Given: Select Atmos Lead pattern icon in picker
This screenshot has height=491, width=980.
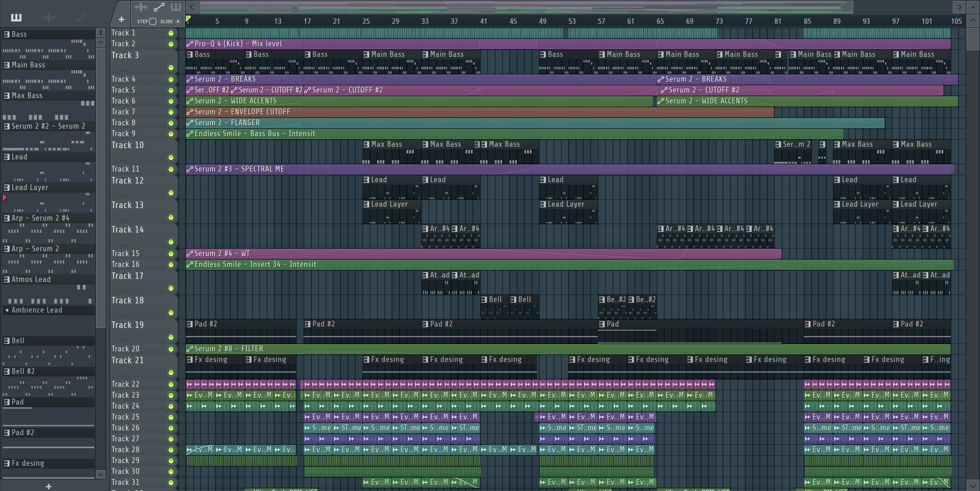Looking at the screenshot, I should pyautogui.click(x=6, y=279).
